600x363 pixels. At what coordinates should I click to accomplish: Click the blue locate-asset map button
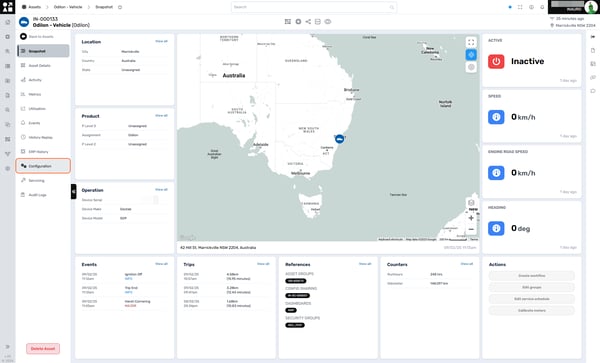point(471,55)
